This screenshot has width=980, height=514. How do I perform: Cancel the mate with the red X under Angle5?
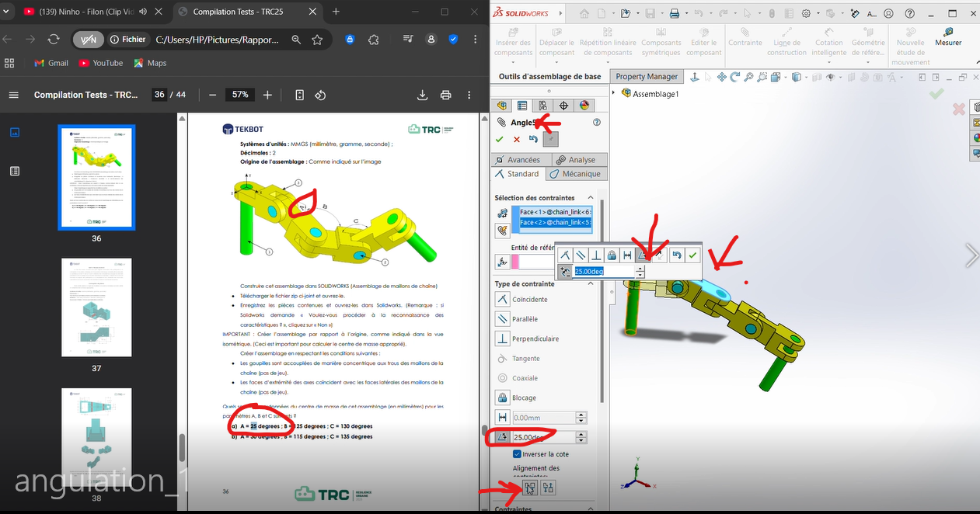(x=517, y=139)
